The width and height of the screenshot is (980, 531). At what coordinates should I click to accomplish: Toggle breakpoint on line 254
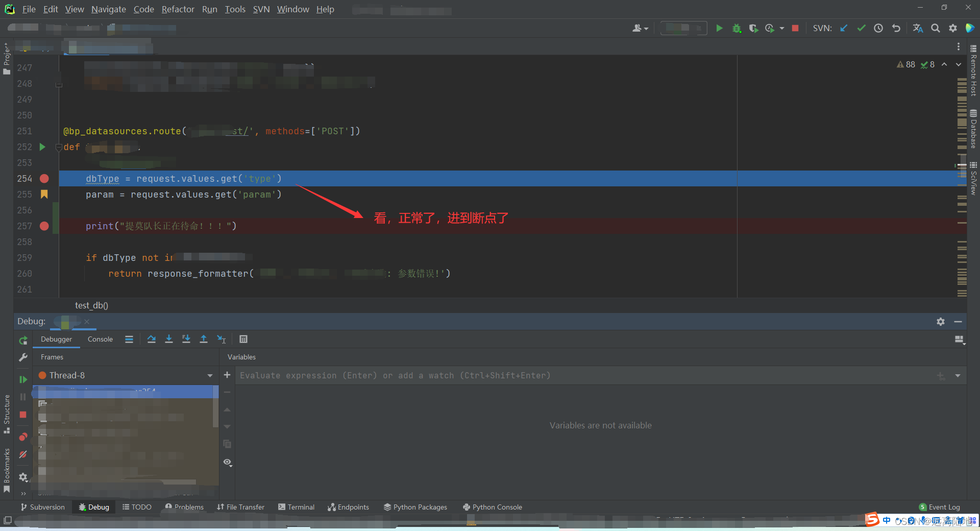click(x=44, y=179)
